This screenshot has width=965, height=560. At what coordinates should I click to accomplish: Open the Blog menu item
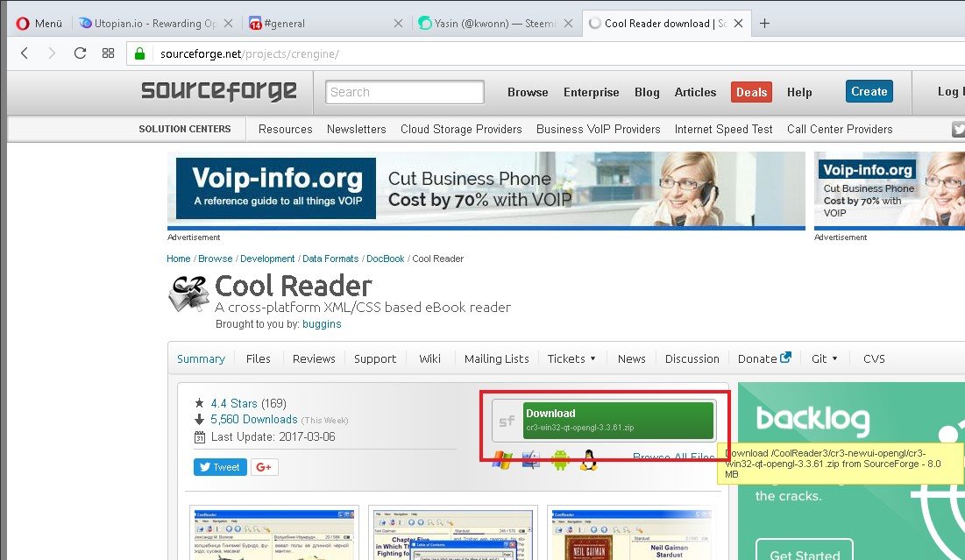pos(647,92)
